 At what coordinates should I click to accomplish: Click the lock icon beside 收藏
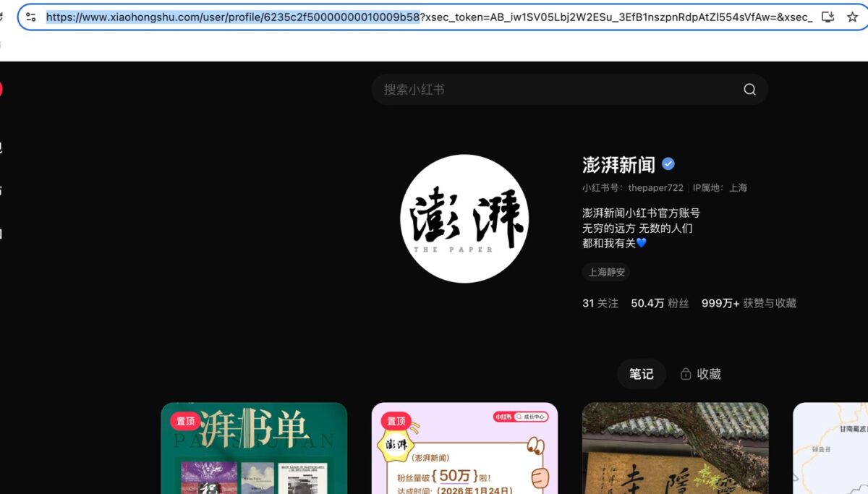pyautogui.click(x=686, y=374)
